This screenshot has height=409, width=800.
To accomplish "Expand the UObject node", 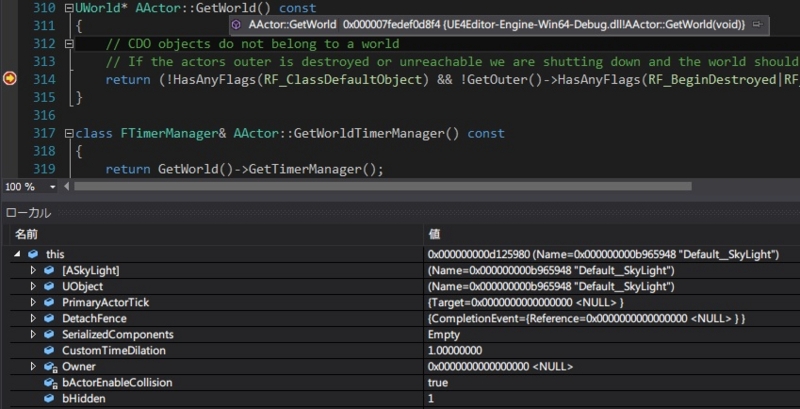I will 33,286.
